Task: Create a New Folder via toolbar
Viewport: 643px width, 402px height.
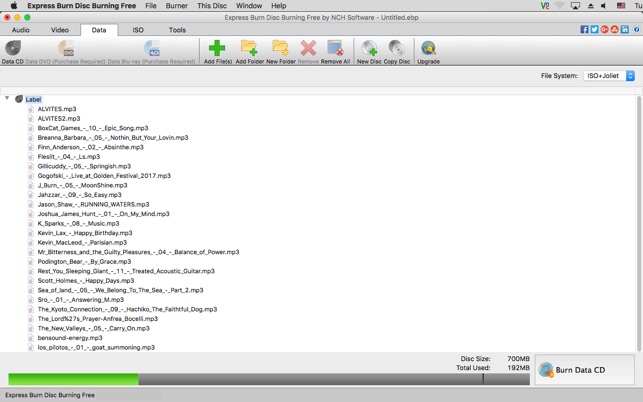Action: (x=280, y=51)
